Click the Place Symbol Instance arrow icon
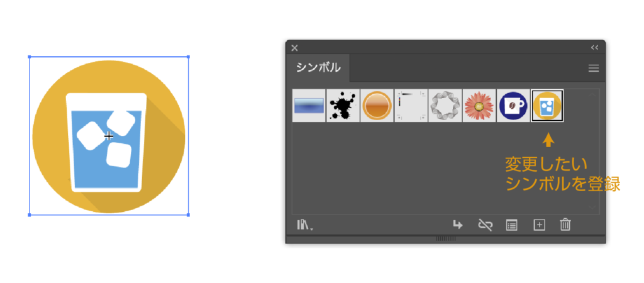The width and height of the screenshot is (644, 283). click(458, 225)
